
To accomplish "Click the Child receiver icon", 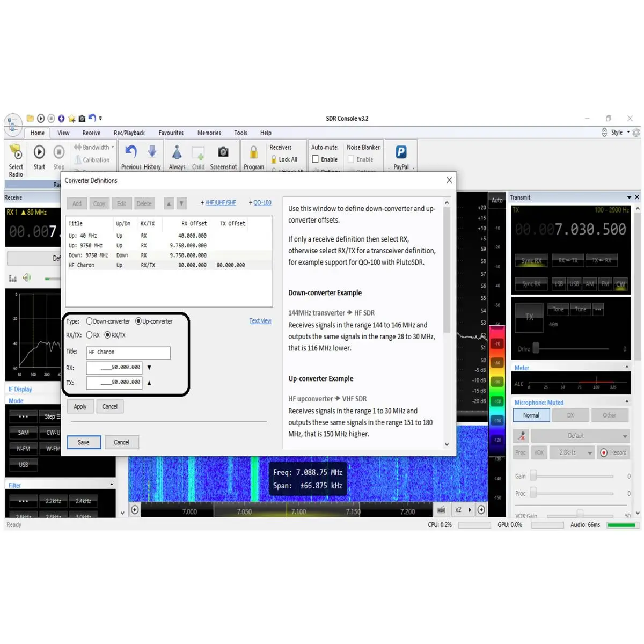I will click(x=198, y=152).
